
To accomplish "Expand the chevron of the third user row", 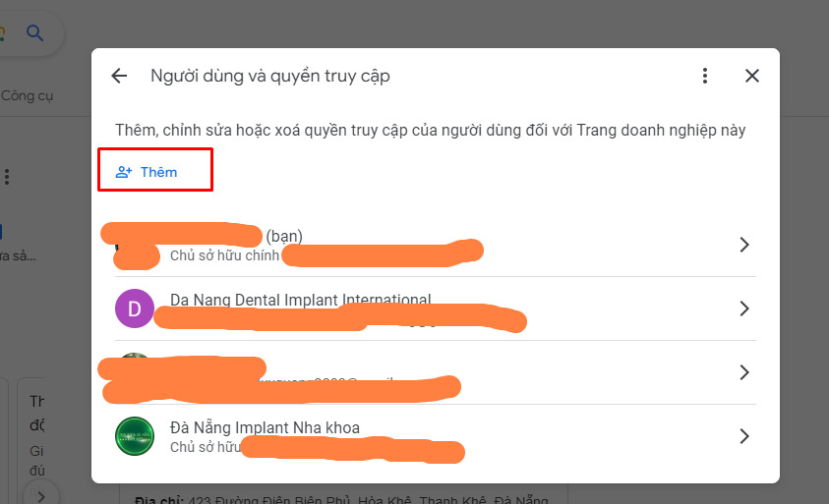I will 744,372.
